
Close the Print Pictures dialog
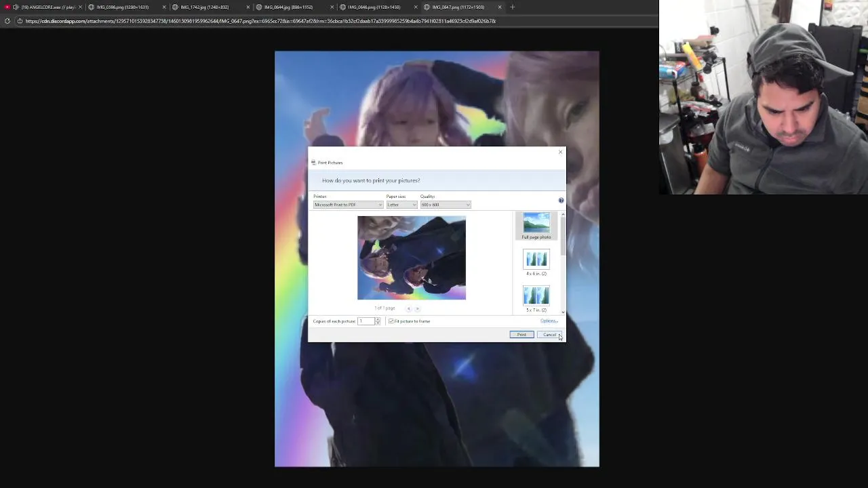[x=560, y=152]
